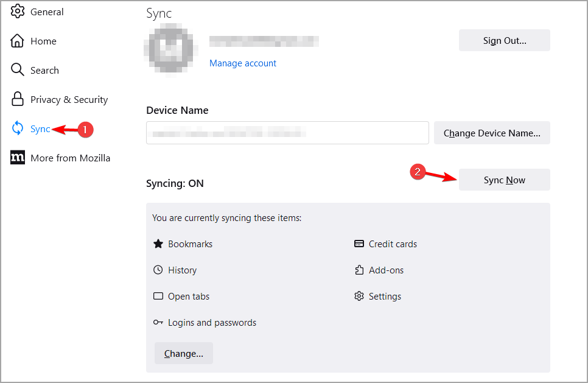
Task: Click the 'Syncing: ON' status text
Action: pos(175,183)
